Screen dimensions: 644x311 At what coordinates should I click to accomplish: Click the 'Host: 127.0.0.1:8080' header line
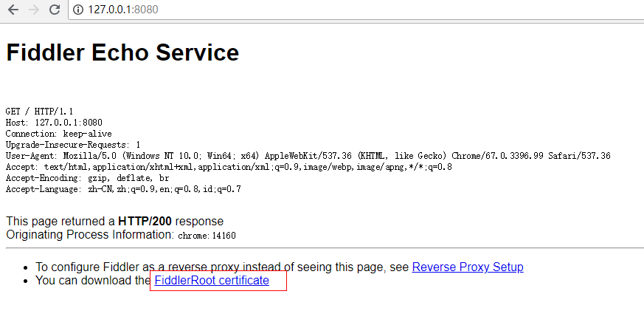click(x=54, y=122)
